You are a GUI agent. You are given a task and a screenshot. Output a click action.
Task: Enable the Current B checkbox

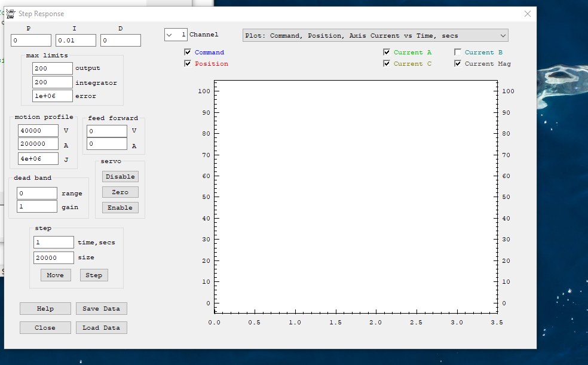point(458,53)
